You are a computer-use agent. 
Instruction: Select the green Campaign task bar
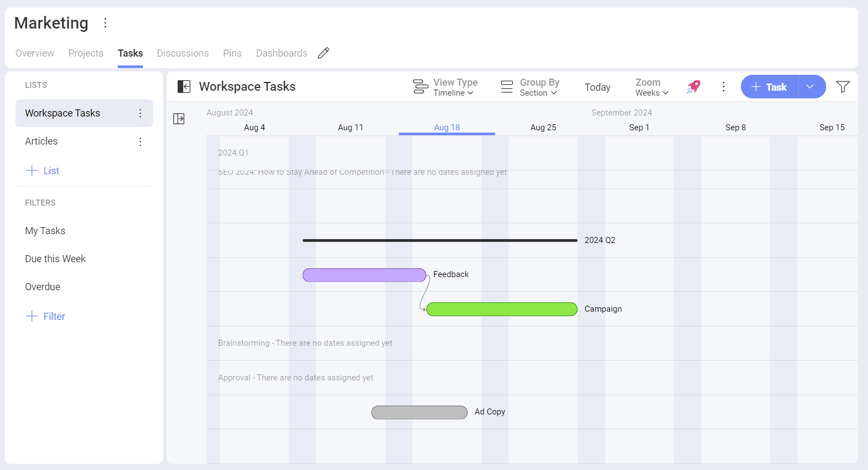502,309
